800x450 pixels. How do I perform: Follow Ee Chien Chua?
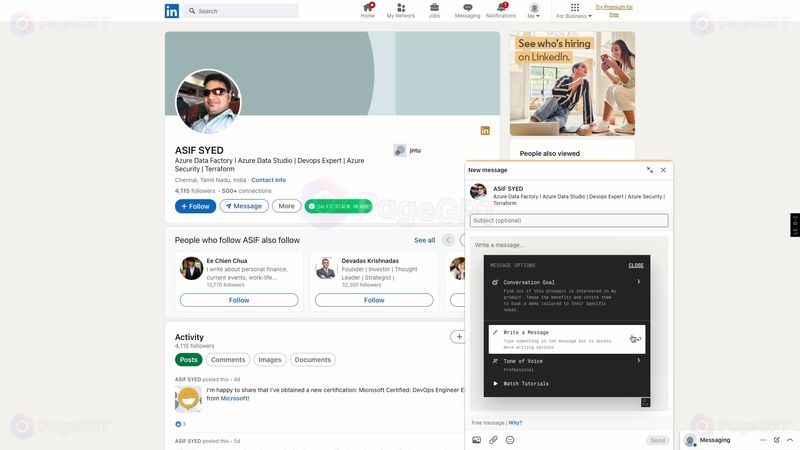[x=239, y=300]
